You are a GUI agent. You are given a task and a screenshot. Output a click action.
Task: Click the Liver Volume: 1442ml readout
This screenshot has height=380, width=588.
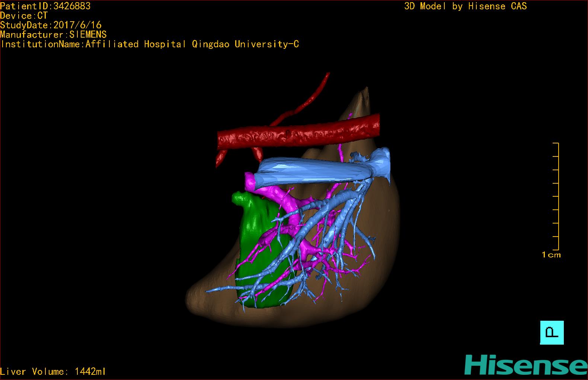[53, 371]
